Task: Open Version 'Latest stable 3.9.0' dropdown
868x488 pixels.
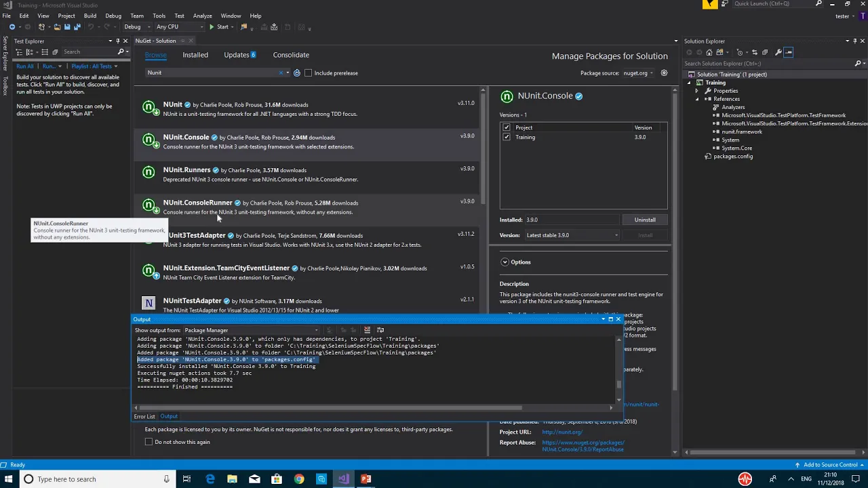Action: tap(572, 235)
